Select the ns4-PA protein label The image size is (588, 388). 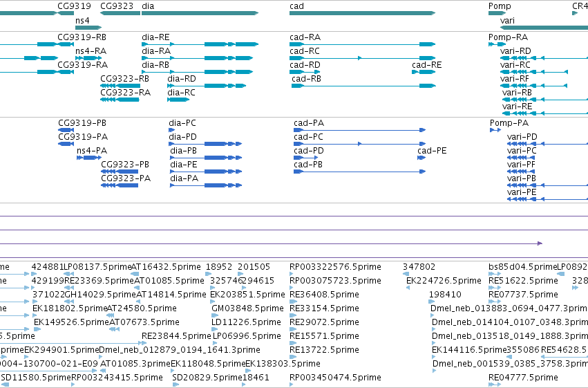click(92, 151)
